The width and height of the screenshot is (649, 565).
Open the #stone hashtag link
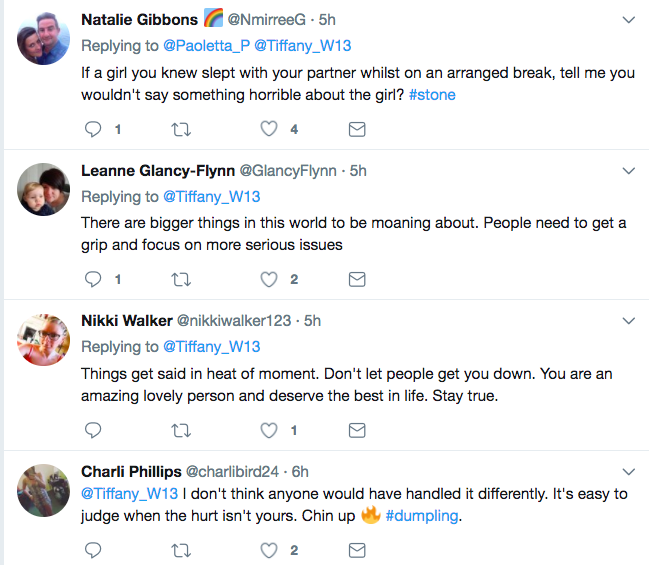[x=434, y=96]
